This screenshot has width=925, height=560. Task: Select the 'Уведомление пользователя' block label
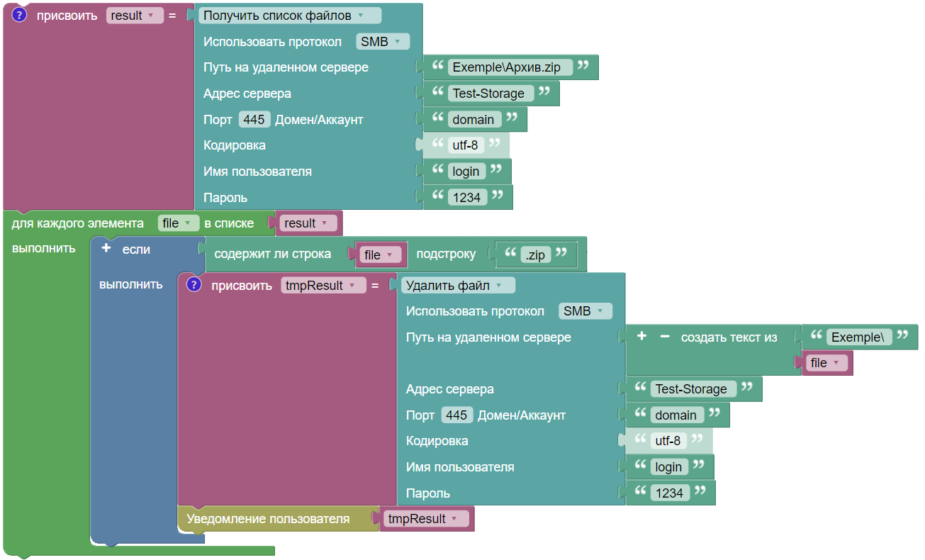[x=268, y=519]
